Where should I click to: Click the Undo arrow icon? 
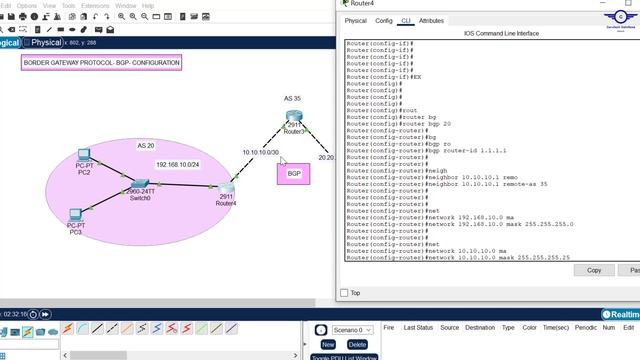(x=95, y=17)
